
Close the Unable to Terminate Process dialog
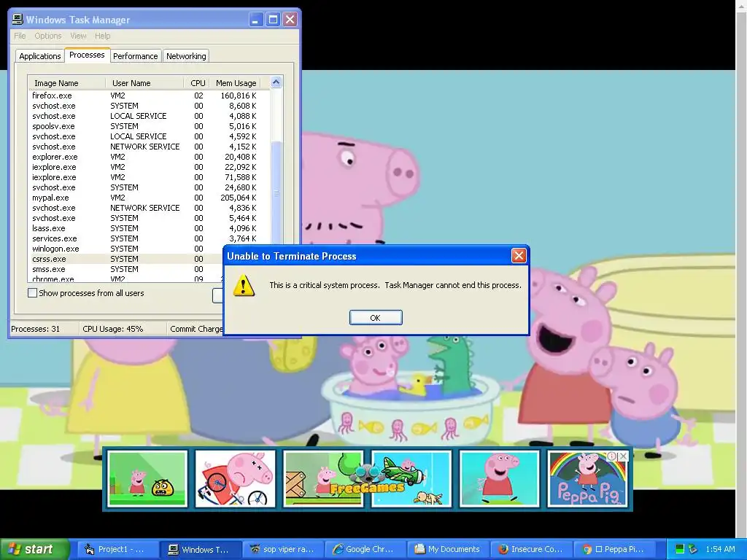(519, 256)
